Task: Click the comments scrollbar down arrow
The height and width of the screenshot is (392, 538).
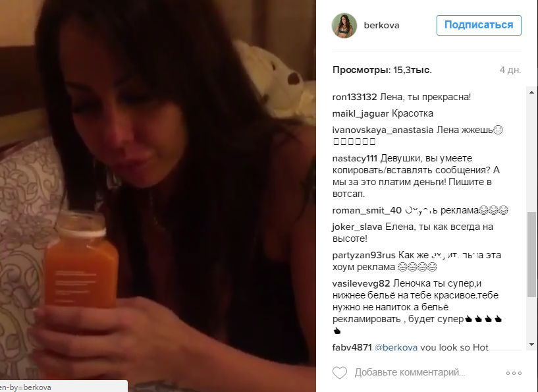Action: tap(531, 345)
